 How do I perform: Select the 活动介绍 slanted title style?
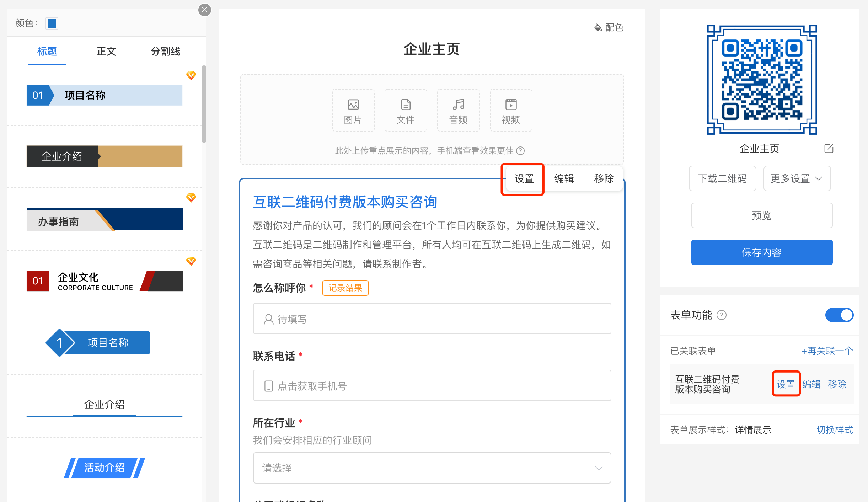(x=105, y=468)
